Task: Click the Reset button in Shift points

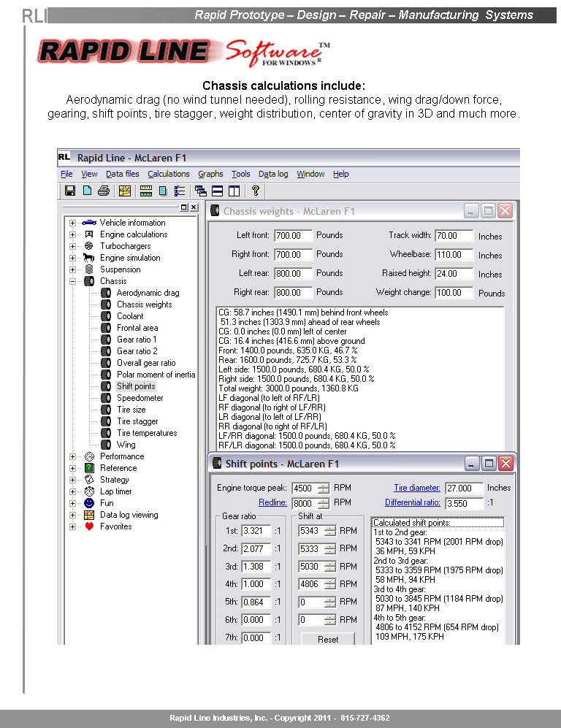Action: (x=328, y=639)
